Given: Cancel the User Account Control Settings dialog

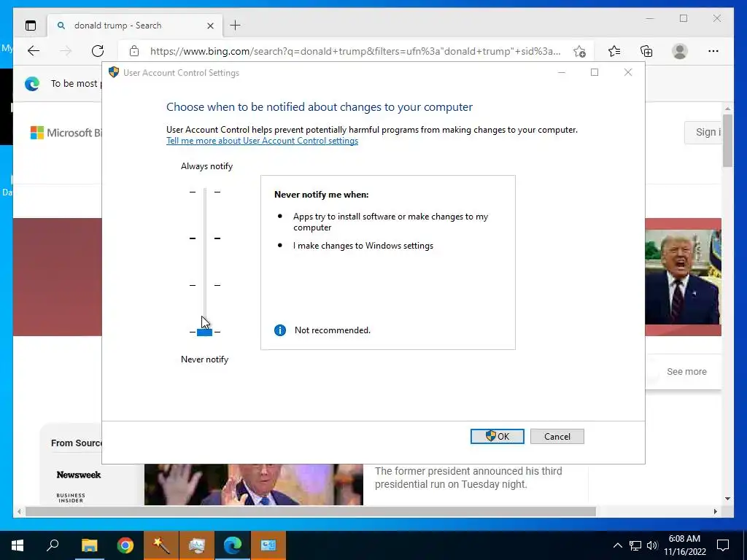Looking at the screenshot, I should click(x=557, y=436).
